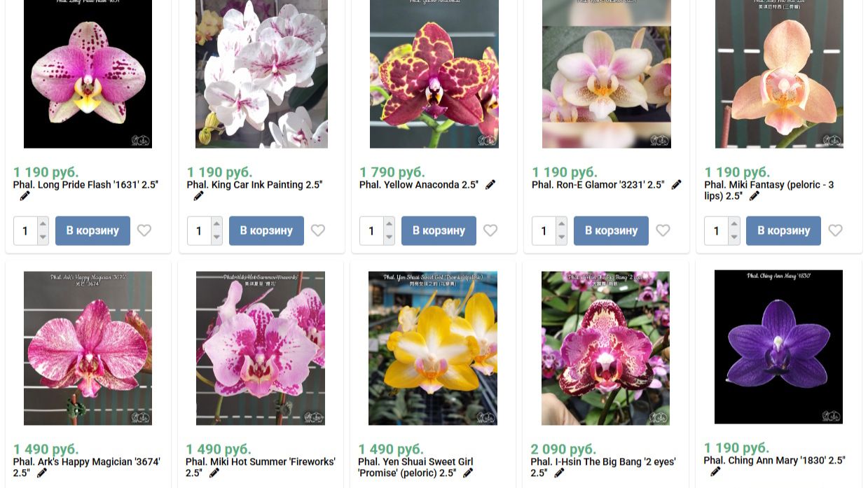Viewport: 868px width, 488px height.
Task: Increase quantity arrow for Miki Fantasy
Action: pyautogui.click(x=733, y=224)
